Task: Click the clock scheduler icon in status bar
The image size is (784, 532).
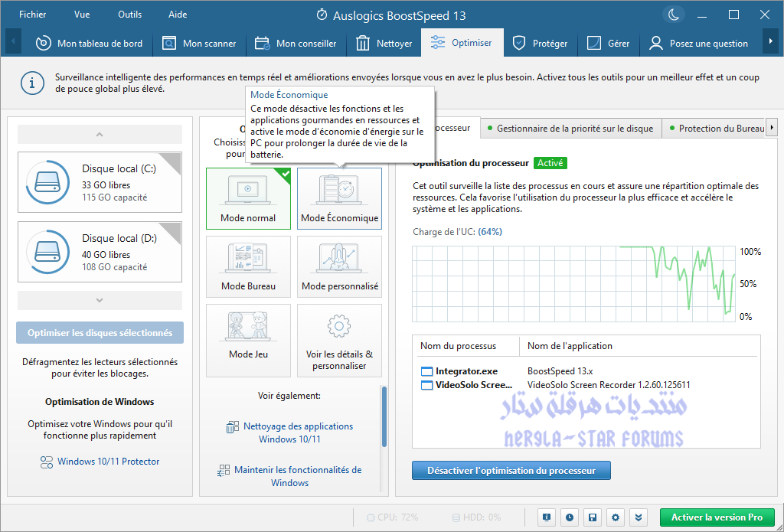Action: click(x=570, y=517)
